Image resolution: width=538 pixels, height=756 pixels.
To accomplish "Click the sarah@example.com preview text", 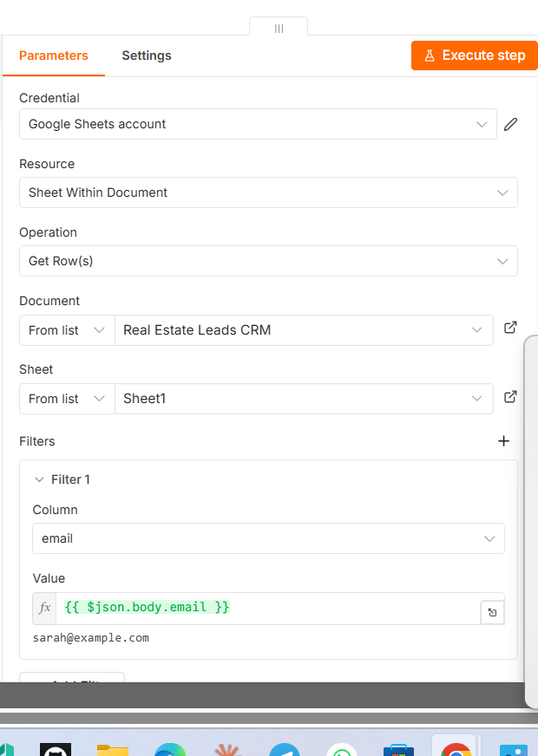I will click(91, 638).
